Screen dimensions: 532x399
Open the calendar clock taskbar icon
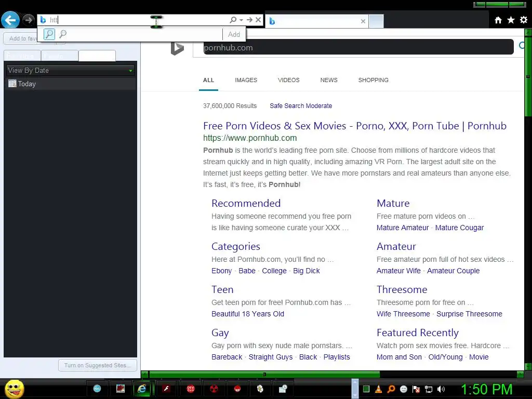(x=283, y=389)
